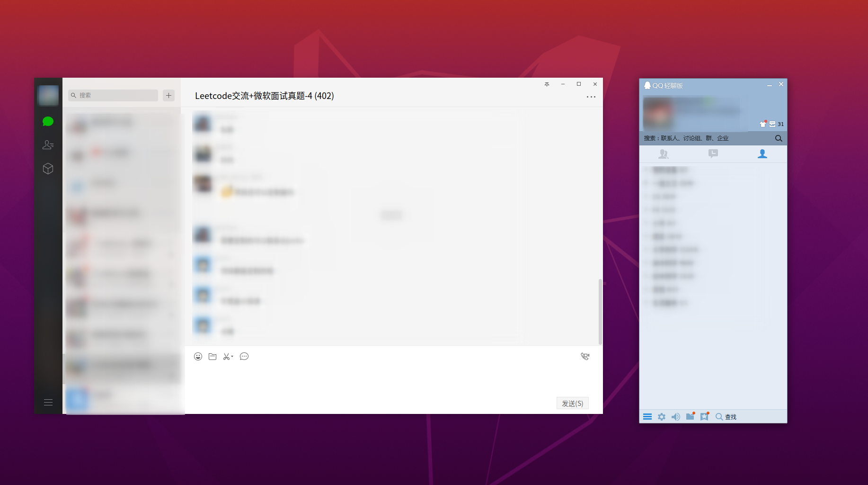Screen dimensions: 868x485
Task: Click the plus button beside WeChat search
Action: pyautogui.click(x=169, y=95)
